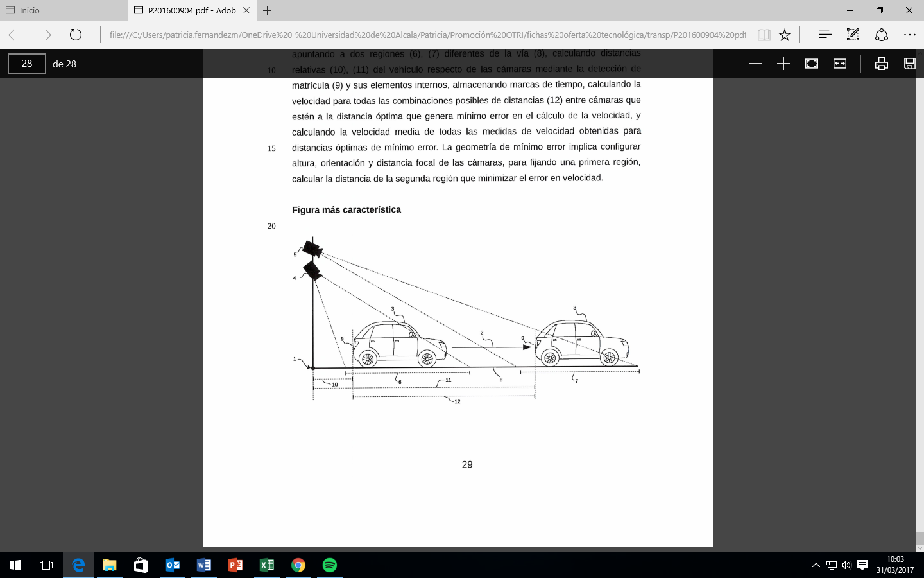Add this page to favorites
924x578 pixels.
(785, 35)
